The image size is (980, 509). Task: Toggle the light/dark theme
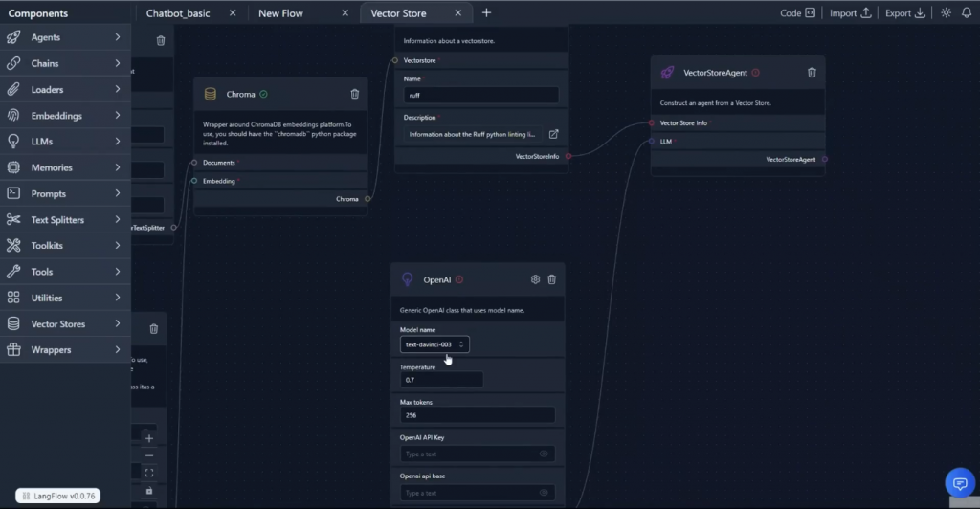pyautogui.click(x=947, y=12)
